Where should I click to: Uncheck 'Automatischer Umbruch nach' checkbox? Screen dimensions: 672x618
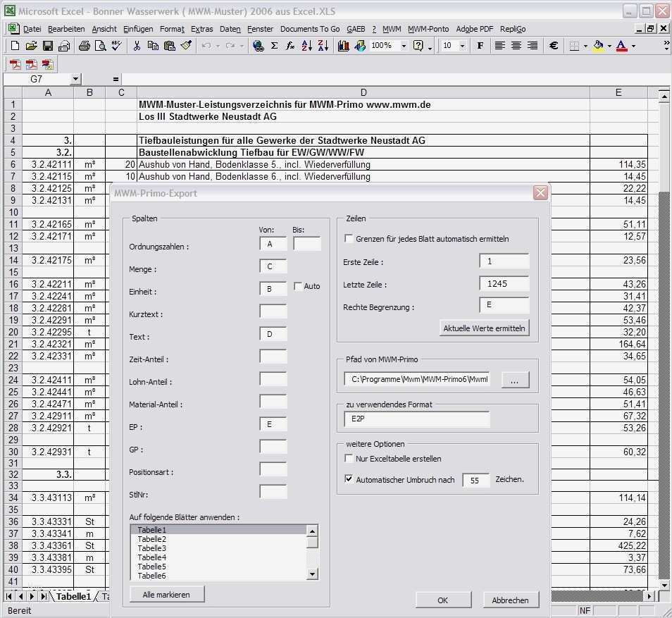click(x=349, y=478)
